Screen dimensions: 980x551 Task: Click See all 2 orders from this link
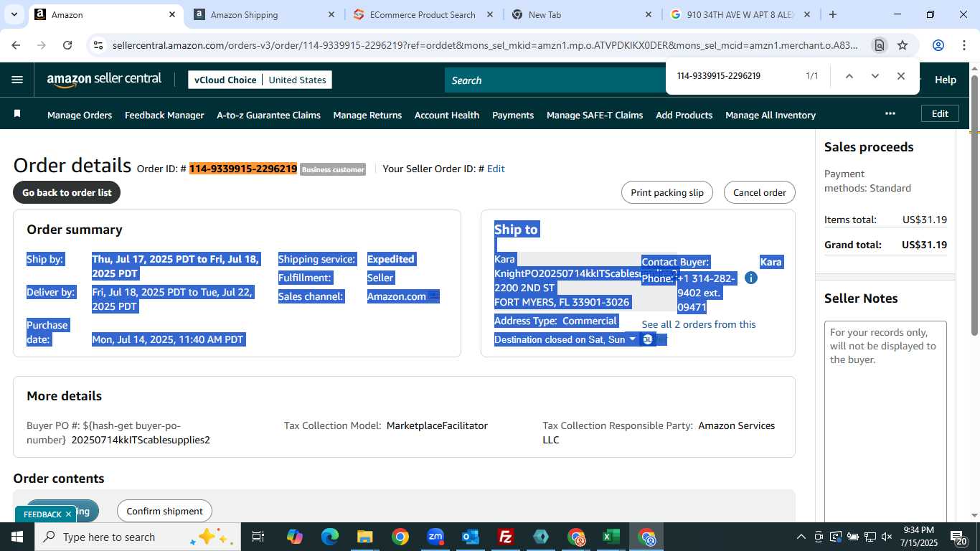click(x=699, y=324)
